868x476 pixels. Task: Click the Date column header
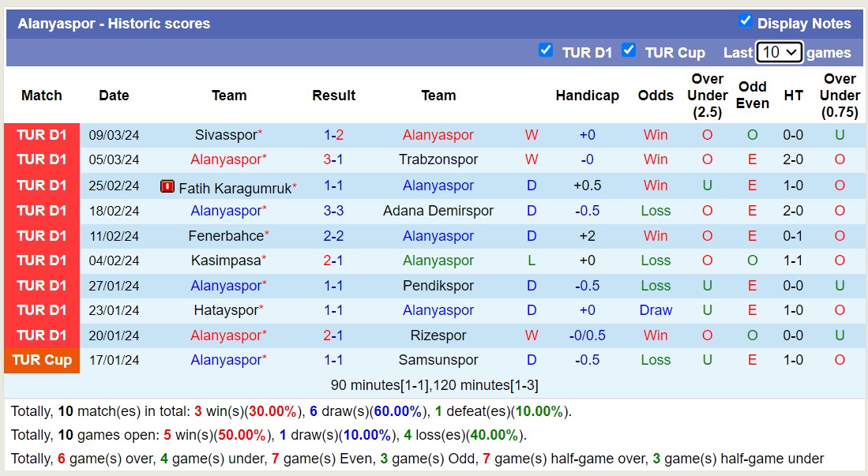click(x=113, y=96)
